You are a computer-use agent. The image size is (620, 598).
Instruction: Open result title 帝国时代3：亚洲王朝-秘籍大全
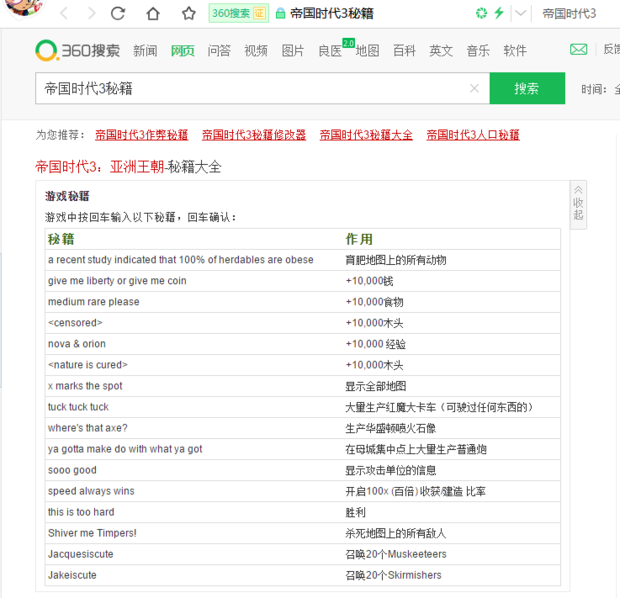[128, 167]
